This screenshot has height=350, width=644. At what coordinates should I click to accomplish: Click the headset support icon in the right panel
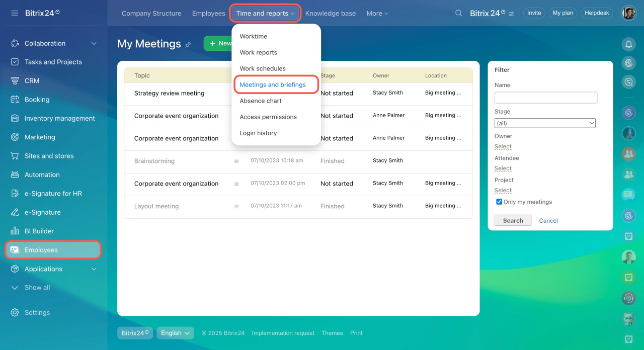(x=628, y=298)
